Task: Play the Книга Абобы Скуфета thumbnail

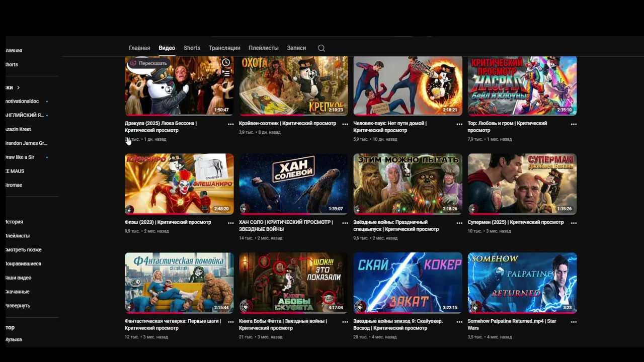Action: (293, 283)
